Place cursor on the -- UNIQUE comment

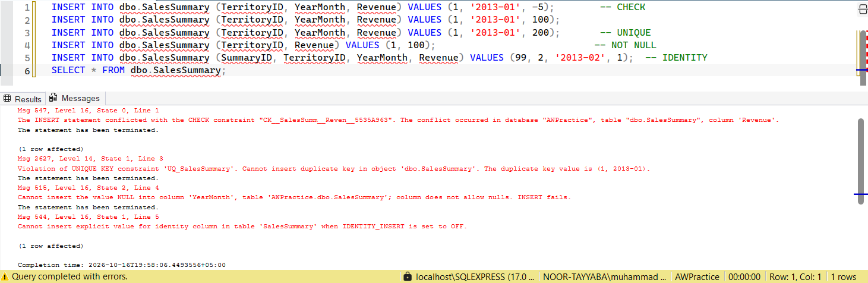(625, 32)
